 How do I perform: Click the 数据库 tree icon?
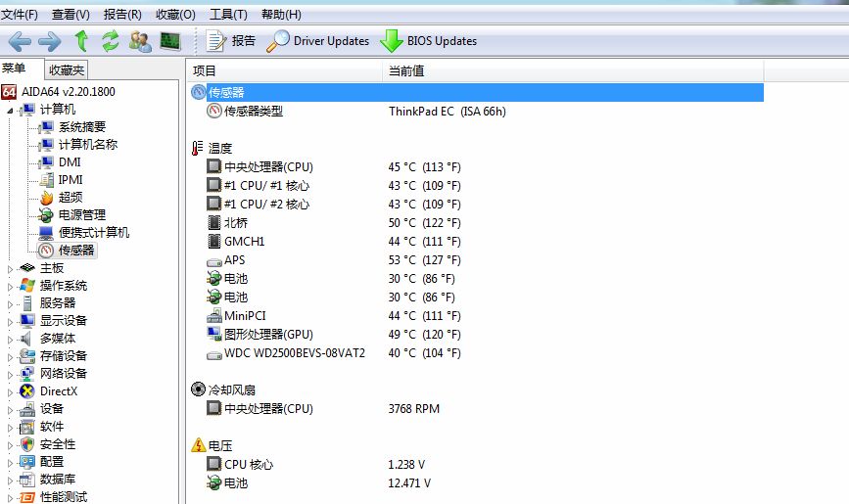pyautogui.click(x=27, y=480)
